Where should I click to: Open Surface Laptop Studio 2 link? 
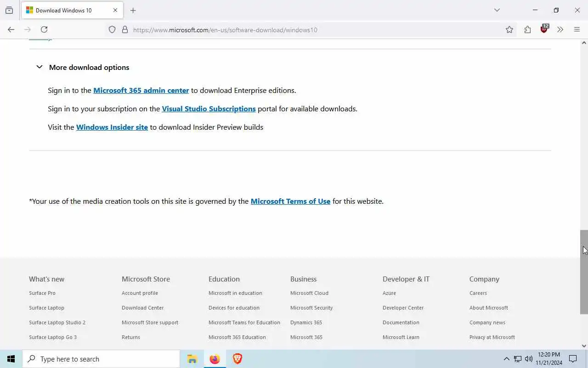57,322
